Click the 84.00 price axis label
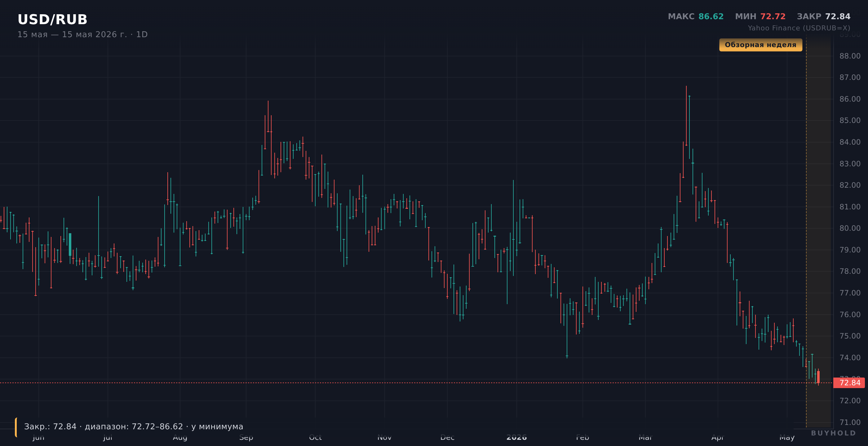This screenshot has height=446, width=868. click(x=850, y=142)
